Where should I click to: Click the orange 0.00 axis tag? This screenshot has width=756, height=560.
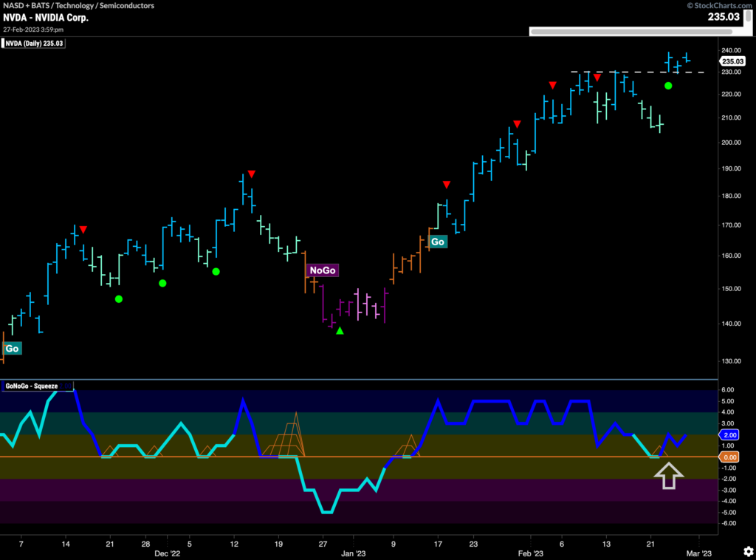[x=730, y=457]
